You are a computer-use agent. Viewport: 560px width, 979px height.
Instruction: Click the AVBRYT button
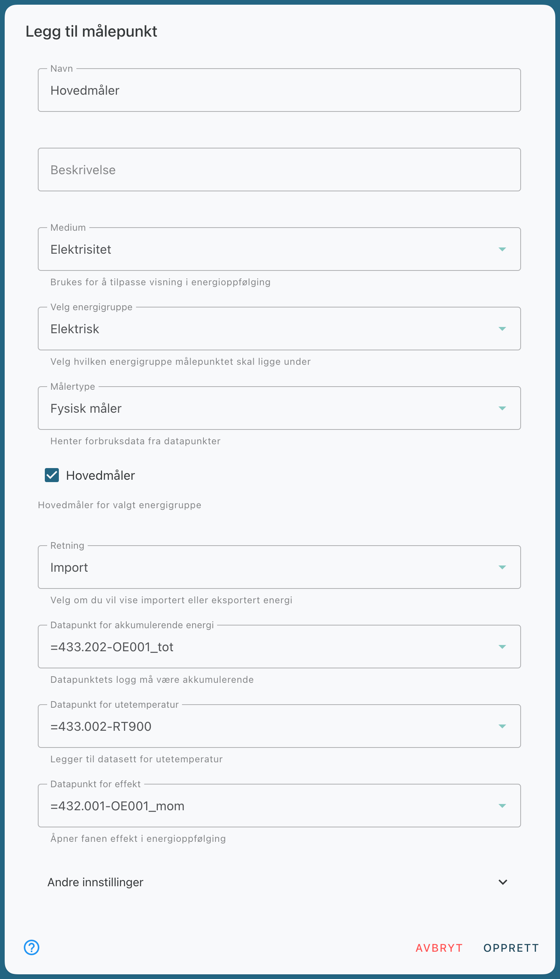pos(439,948)
